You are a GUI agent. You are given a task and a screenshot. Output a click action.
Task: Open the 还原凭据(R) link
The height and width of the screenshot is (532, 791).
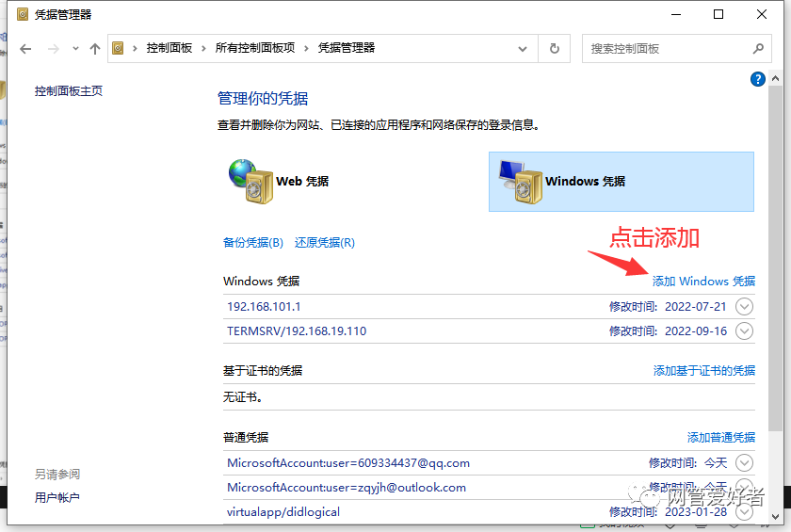324,243
